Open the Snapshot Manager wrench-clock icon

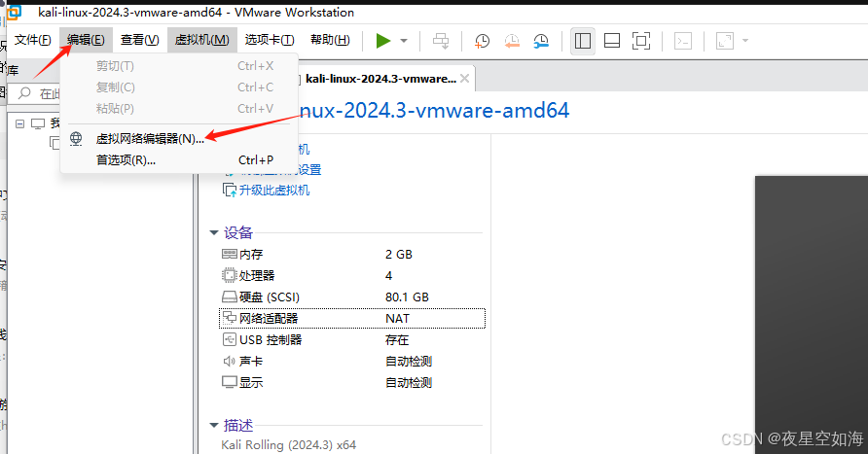[x=541, y=41]
